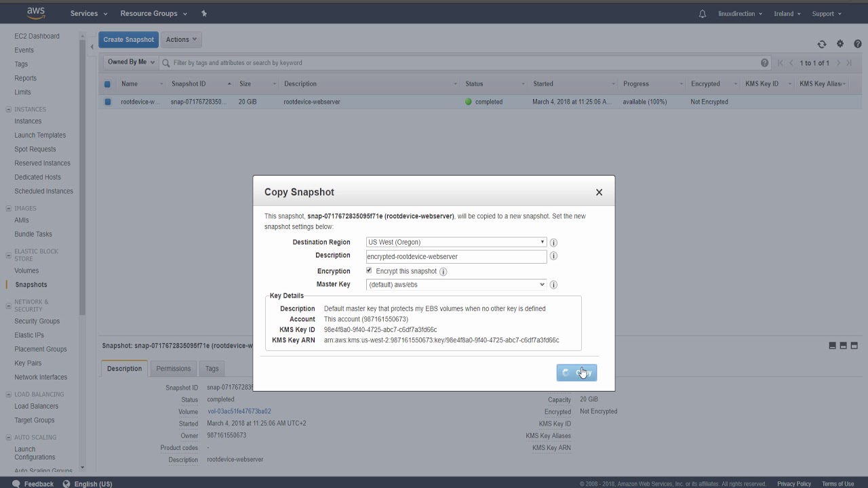This screenshot has width=868, height=488.
Task: Open the notifications bell icon
Action: pos(702,14)
